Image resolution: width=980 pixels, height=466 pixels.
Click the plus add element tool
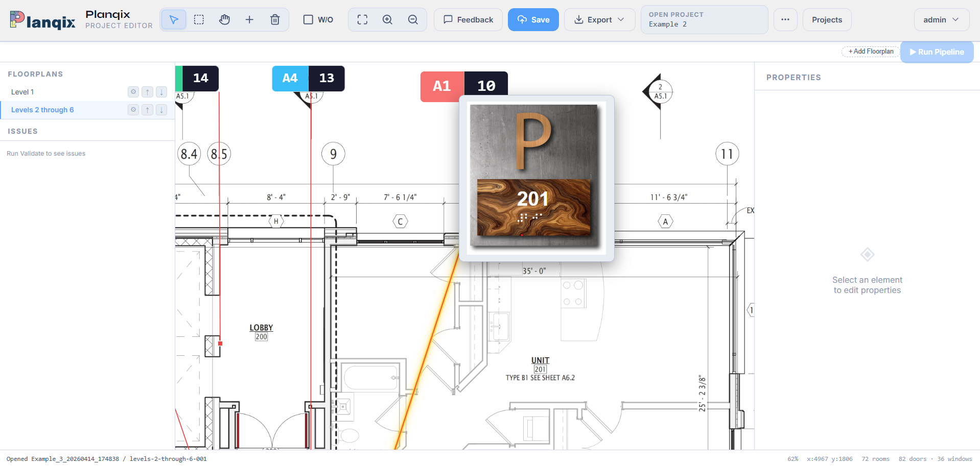click(249, 20)
